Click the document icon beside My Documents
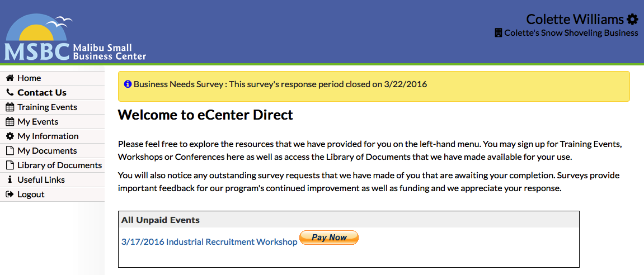The width and height of the screenshot is (644, 275). pyautogui.click(x=10, y=151)
